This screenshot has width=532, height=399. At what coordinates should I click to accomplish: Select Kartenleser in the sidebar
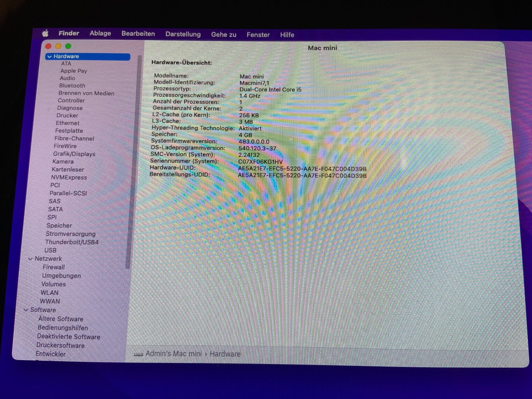(x=68, y=169)
